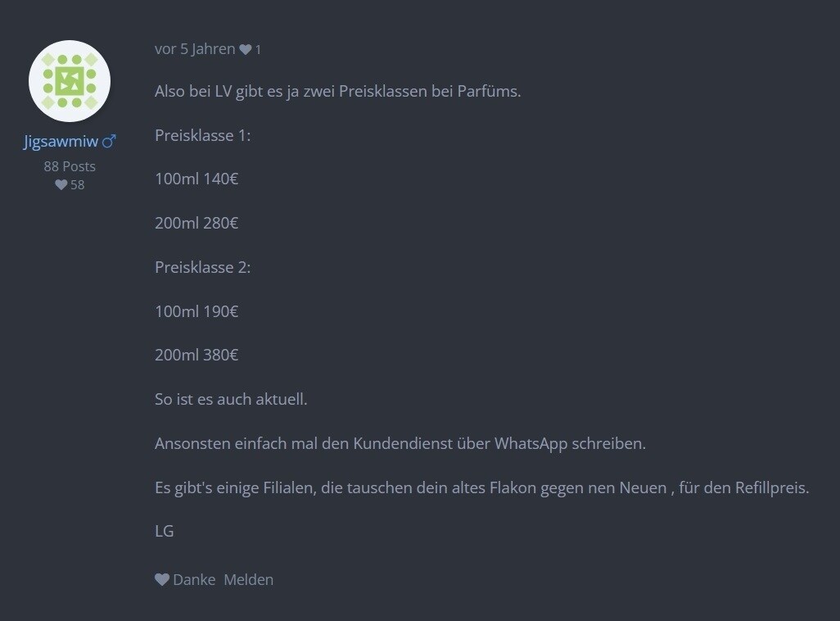Screen dimensions: 840x621
Task: Click the like count '1' beside timestamp
Action: [258, 50]
